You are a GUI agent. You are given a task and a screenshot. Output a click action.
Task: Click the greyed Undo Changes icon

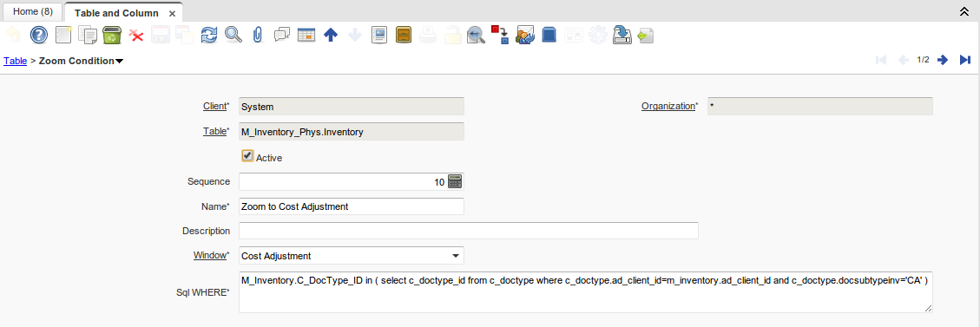(x=14, y=35)
